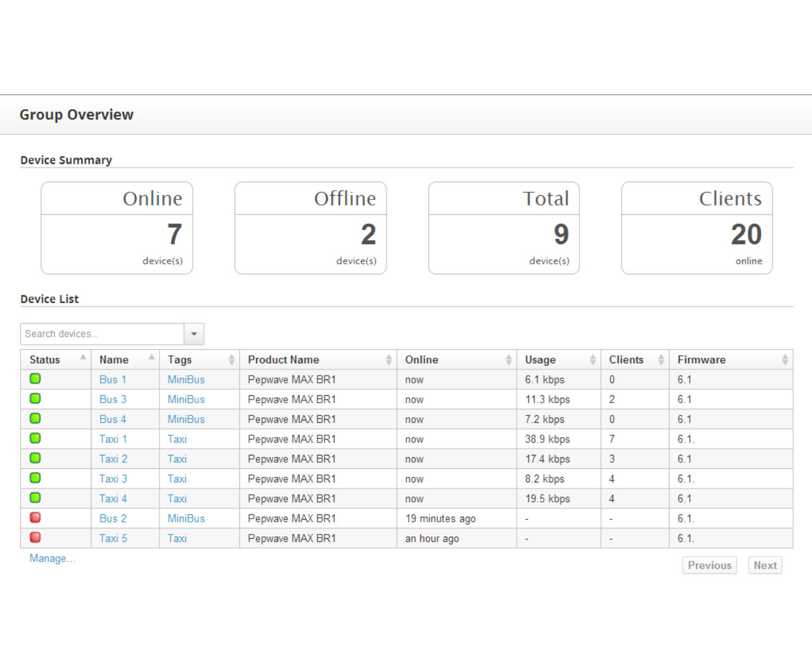Click the green status icon for Bus 4
Screen dimensions: 812x672
(x=35, y=419)
